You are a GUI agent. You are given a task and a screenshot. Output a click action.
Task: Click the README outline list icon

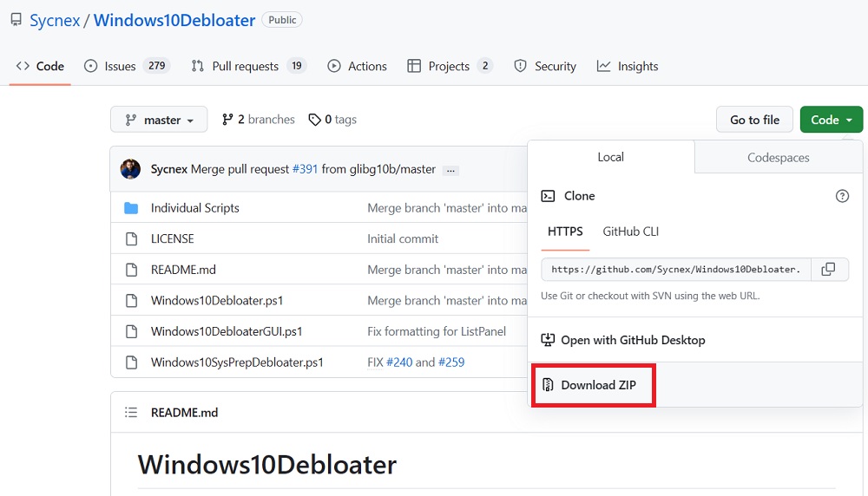[x=131, y=413]
